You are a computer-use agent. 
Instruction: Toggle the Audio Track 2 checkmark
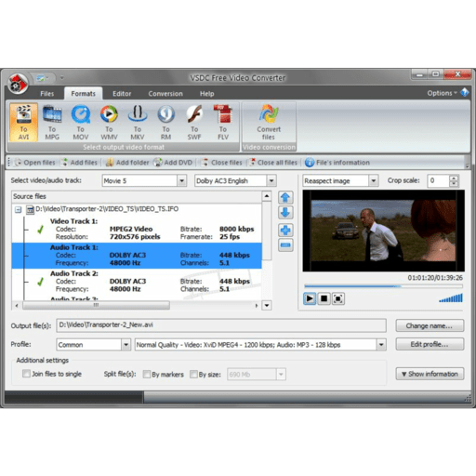click(x=40, y=282)
